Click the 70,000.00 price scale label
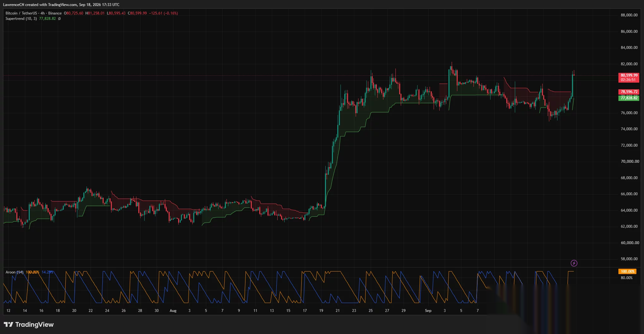This screenshot has height=334, width=644. (630, 161)
